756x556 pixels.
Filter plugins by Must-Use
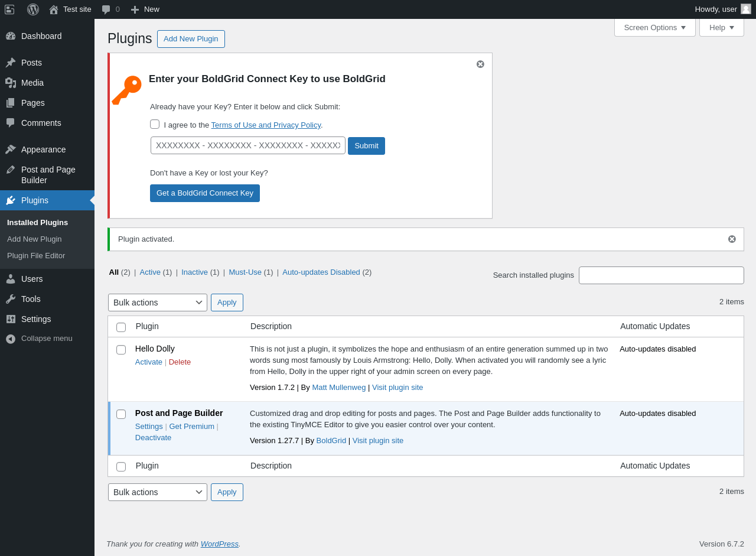click(x=245, y=272)
